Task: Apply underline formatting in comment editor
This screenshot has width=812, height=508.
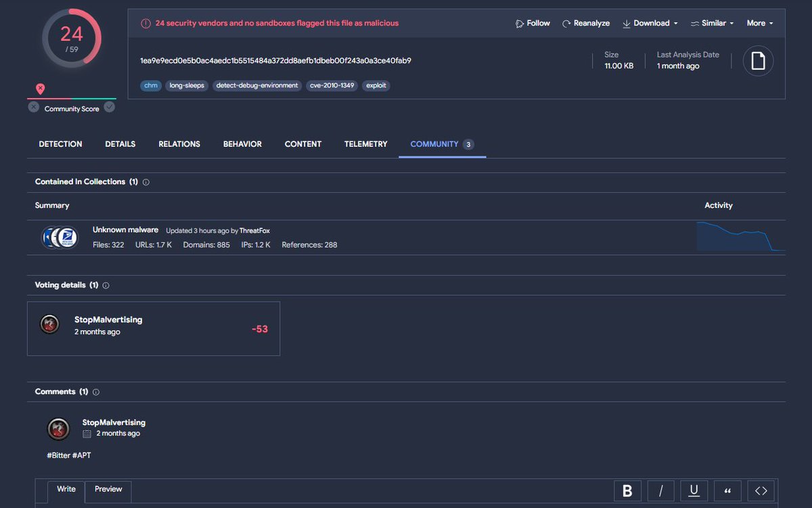Action: point(694,490)
